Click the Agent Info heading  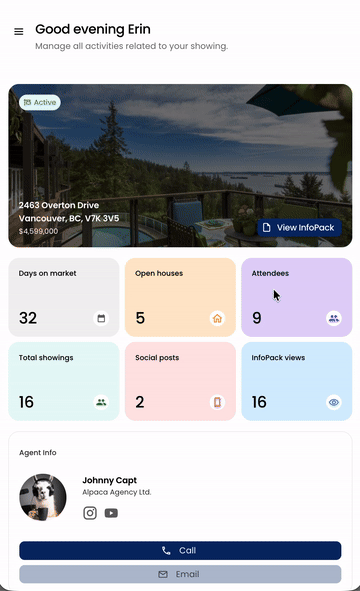coord(38,453)
